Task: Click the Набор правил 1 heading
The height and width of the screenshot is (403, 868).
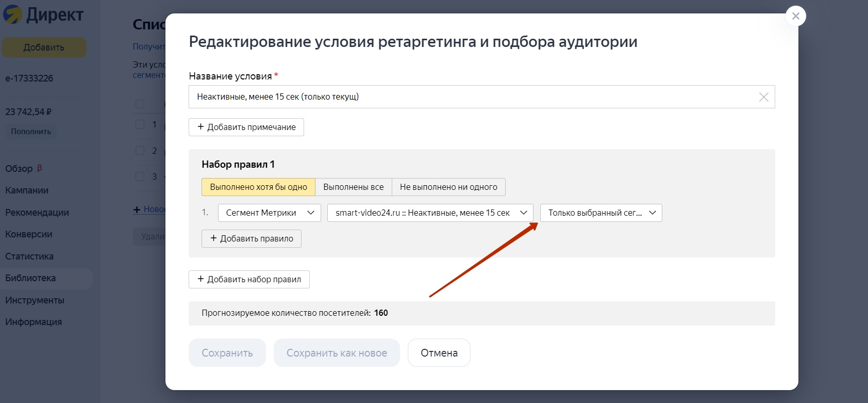Action: click(x=238, y=165)
